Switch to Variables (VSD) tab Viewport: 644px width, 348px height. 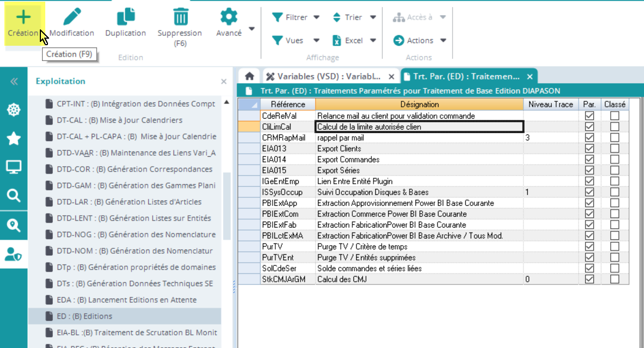329,76
